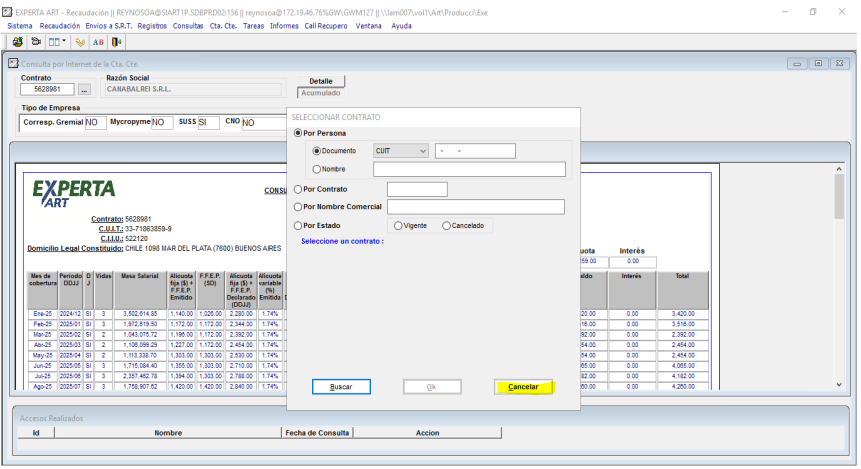861x469 pixels.
Task: Click the Por Nombre Comercial text field
Action: (x=476, y=207)
